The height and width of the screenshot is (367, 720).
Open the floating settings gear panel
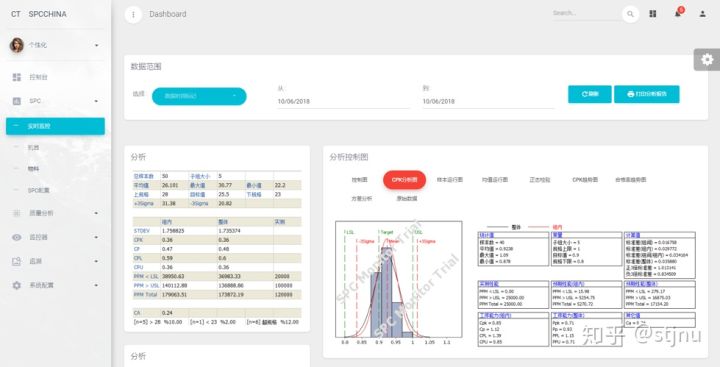coord(707,60)
